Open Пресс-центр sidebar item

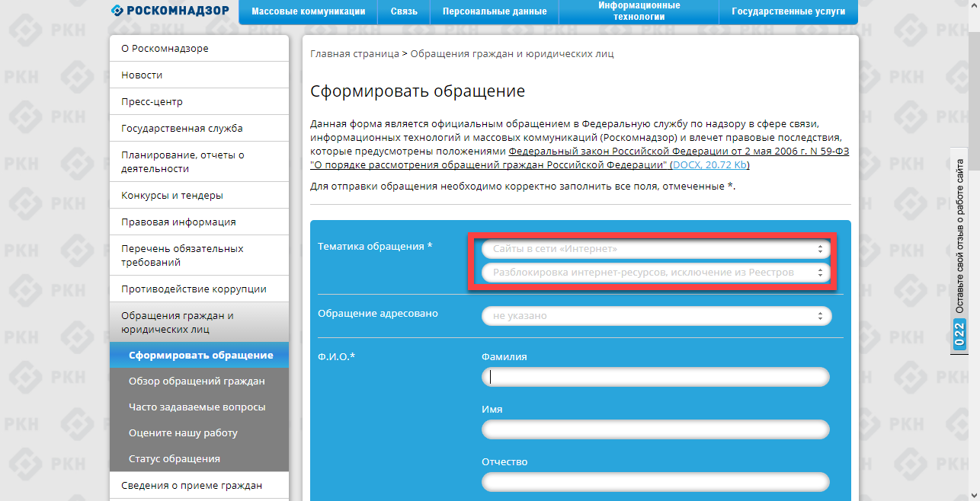click(199, 102)
